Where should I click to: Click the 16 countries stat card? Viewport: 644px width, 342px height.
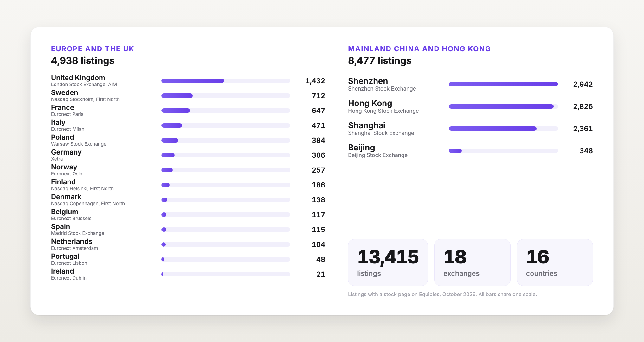555,263
